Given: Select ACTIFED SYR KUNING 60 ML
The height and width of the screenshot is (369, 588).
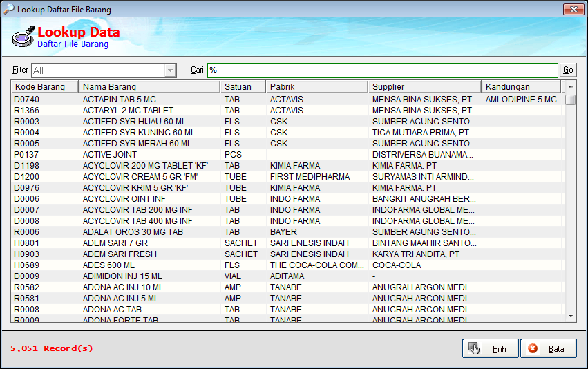Looking at the screenshot, I should click(287, 133).
